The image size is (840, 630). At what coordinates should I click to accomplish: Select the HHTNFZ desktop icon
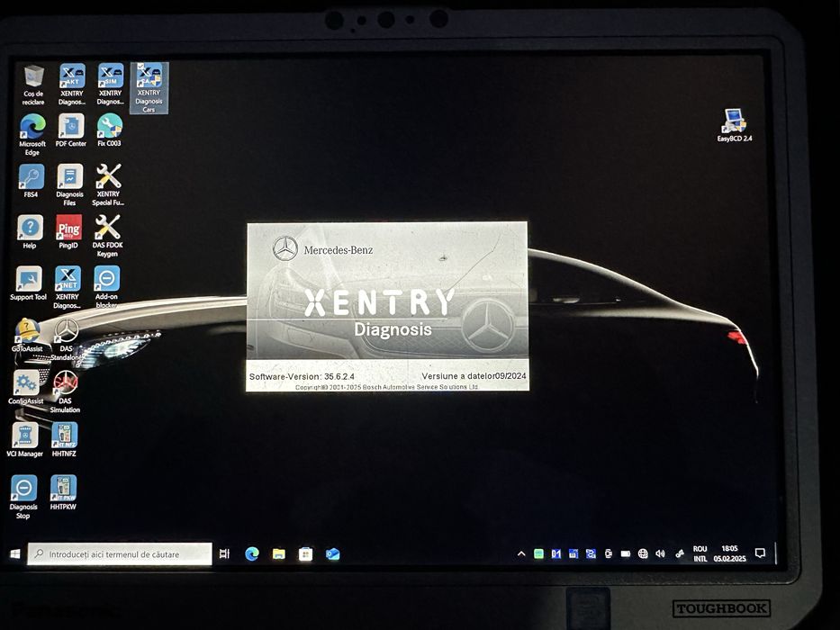click(64, 440)
